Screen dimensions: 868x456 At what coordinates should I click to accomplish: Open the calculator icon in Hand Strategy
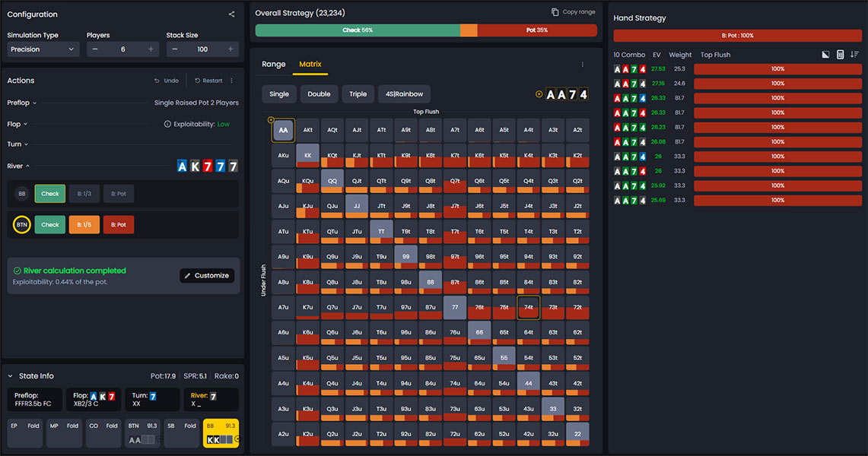(x=840, y=54)
